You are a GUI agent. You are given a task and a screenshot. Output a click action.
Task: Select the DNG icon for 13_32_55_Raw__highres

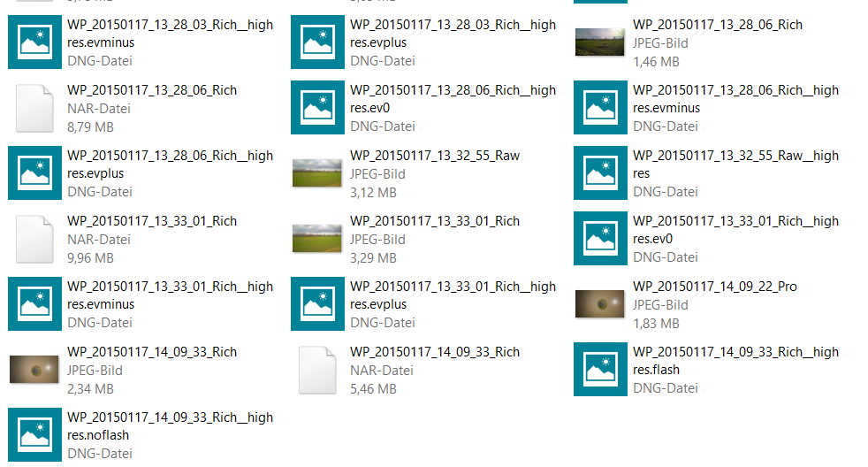click(601, 172)
